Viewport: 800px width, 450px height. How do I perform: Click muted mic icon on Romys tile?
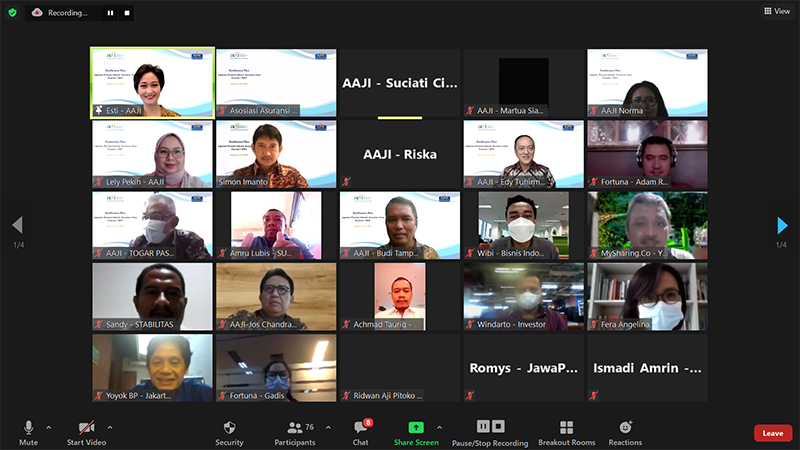[470, 395]
